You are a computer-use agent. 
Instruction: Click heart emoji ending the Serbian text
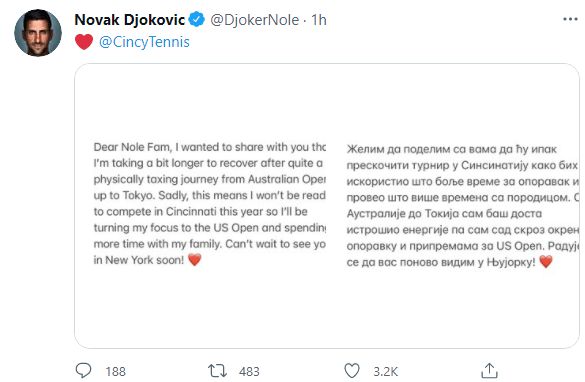coord(545,262)
